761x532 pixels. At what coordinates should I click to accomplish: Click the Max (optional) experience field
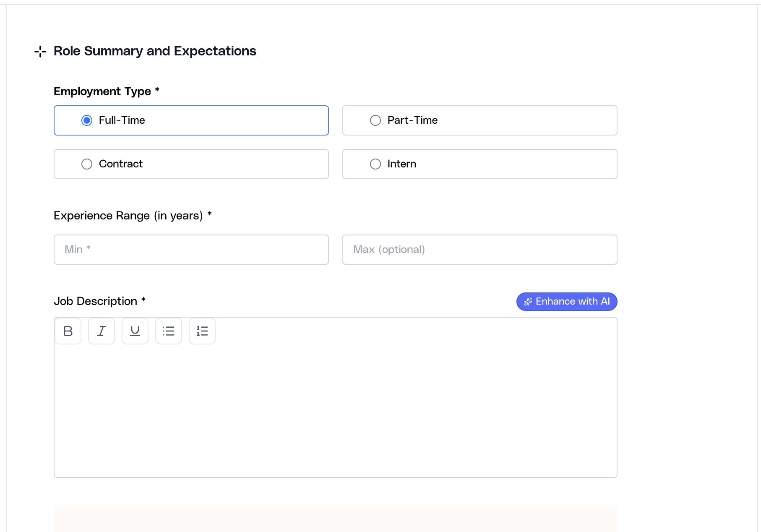[480, 250]
